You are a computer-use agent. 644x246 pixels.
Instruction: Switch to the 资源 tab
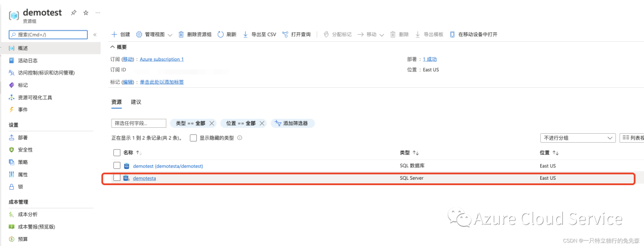[116, 102]
